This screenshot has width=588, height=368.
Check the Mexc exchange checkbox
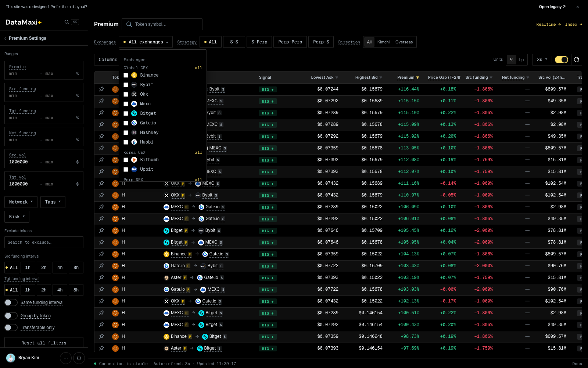pos(126,104)
